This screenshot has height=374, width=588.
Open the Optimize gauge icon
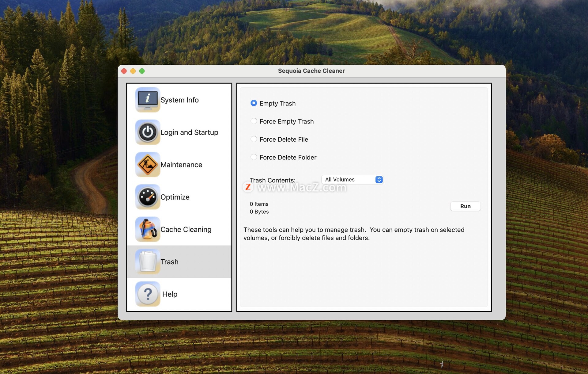pos(148,197)
